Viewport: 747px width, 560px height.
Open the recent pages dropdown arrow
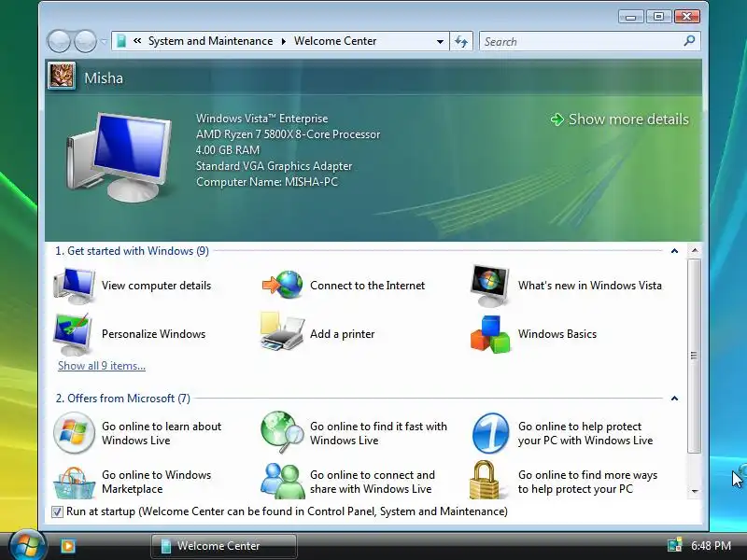(x=104, y=42)
